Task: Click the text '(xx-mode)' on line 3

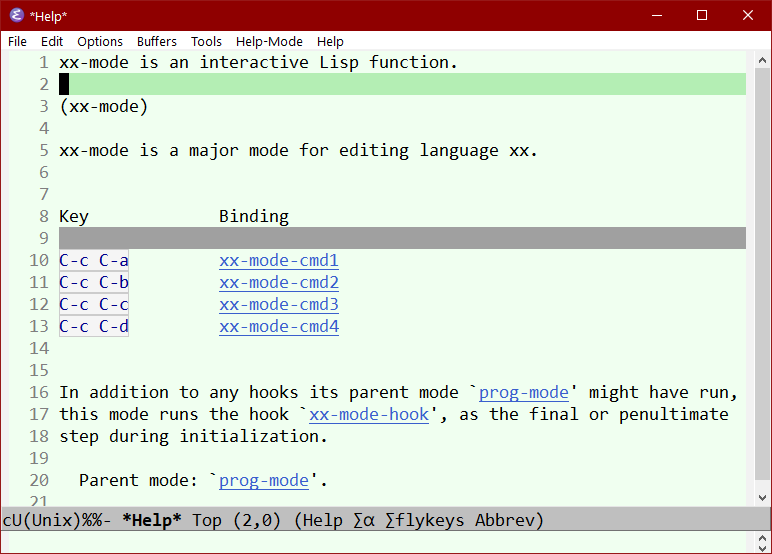Action: pos(103,106)
